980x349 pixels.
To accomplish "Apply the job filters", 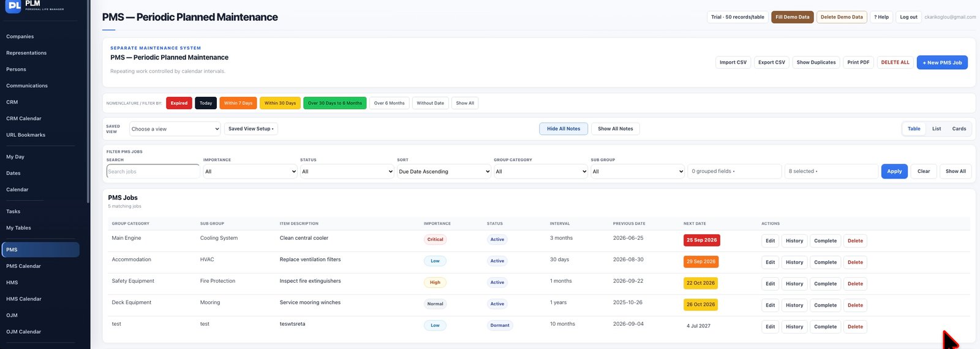I will 894,172.
